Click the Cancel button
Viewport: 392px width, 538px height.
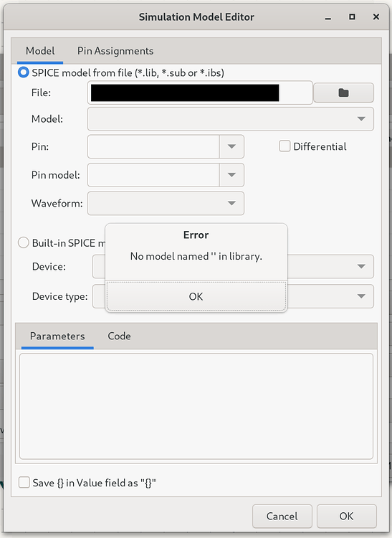click(282, 516)
